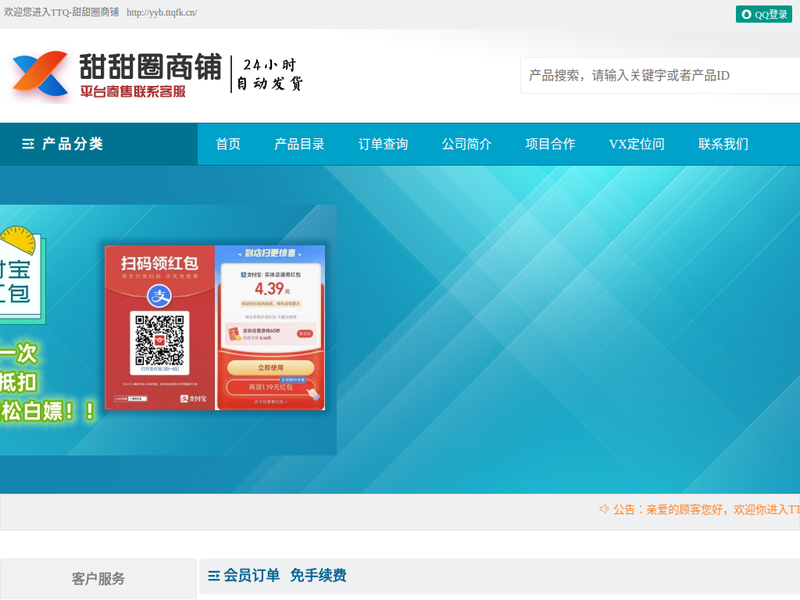
Task: Open the 公司简介 navigation item
Action: point(467,144)
